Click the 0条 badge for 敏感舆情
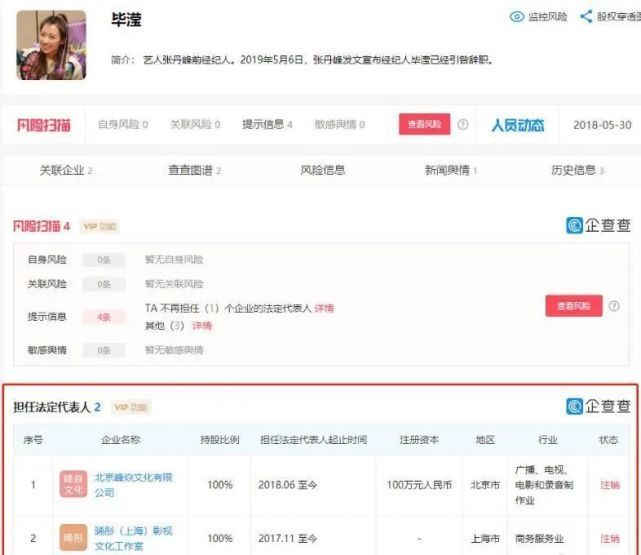 (x=104, y=350)
